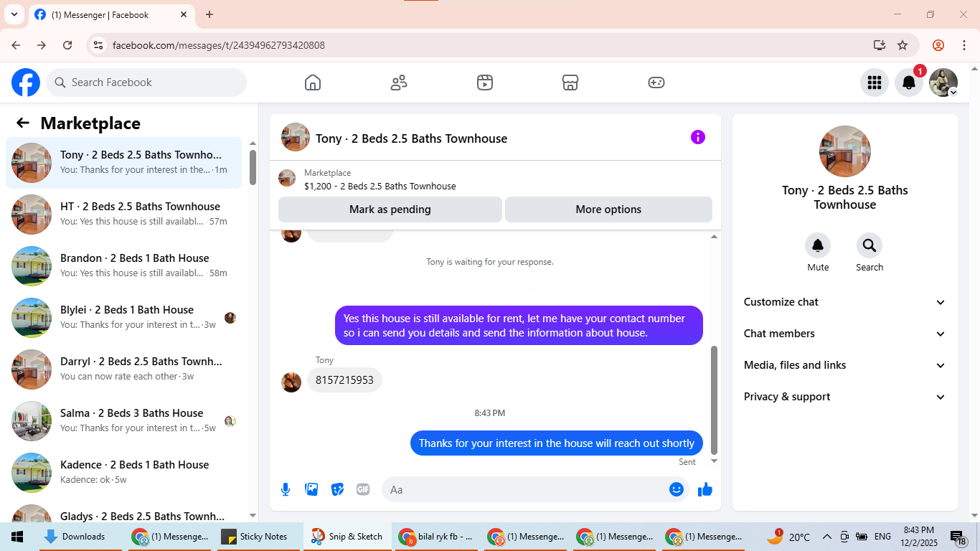Open the $1,200 Townhouse Marketplace listing link
The width and height of the screenshot is (980, 551).
coord(380,186)
